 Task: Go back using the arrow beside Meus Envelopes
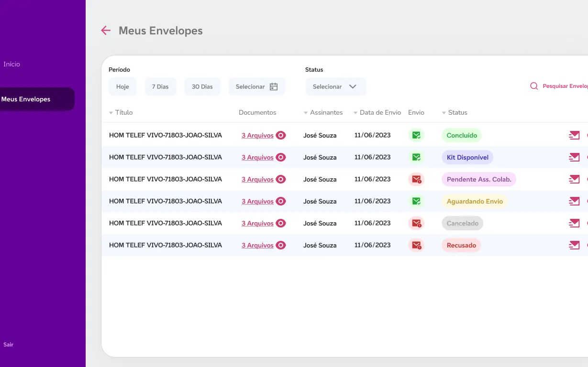[106, 31]
